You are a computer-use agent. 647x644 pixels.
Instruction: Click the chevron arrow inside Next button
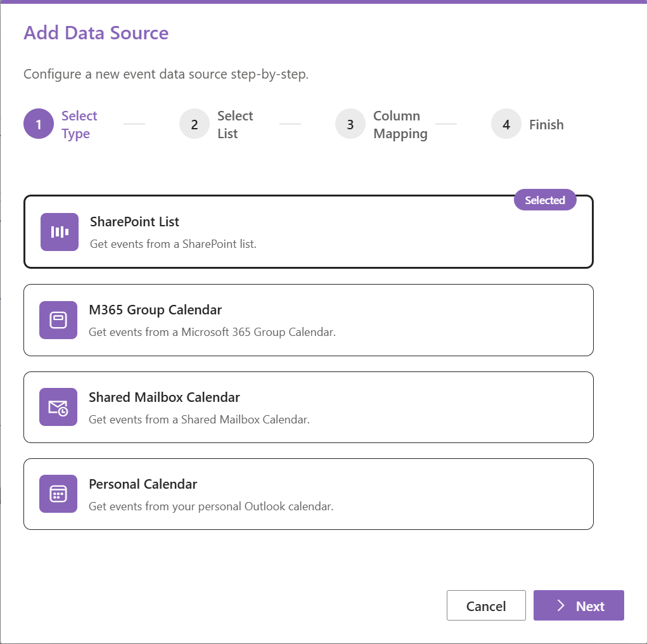pos(560,606)
